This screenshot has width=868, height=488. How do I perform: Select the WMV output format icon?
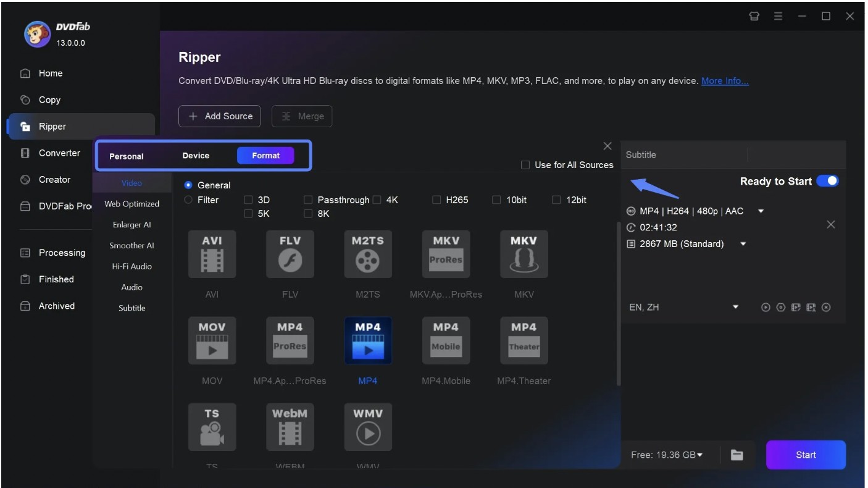(368, 427)
